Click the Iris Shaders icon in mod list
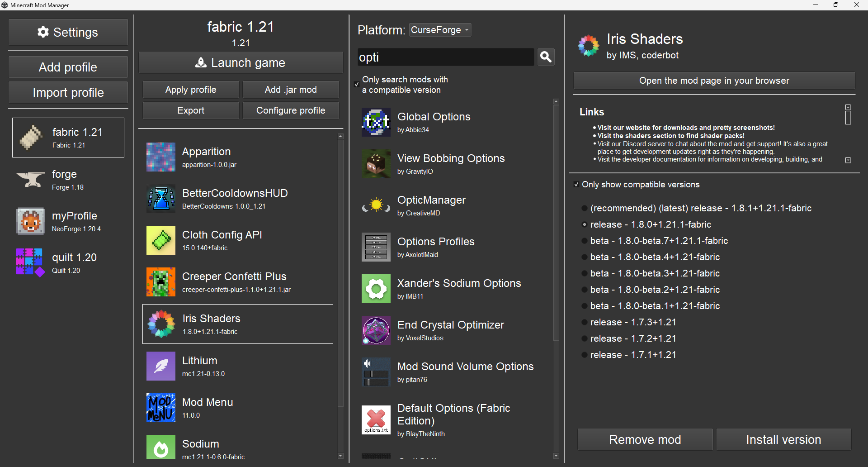 coord(161,324)
